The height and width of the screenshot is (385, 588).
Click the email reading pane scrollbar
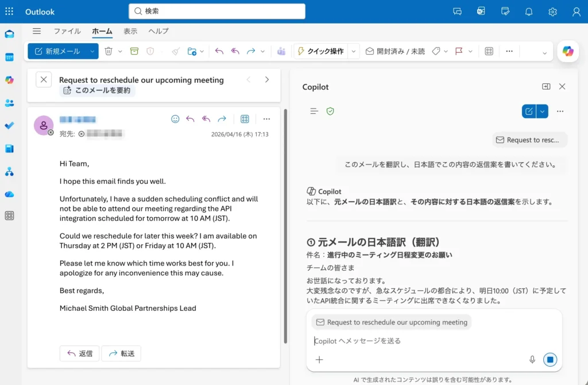285,226
